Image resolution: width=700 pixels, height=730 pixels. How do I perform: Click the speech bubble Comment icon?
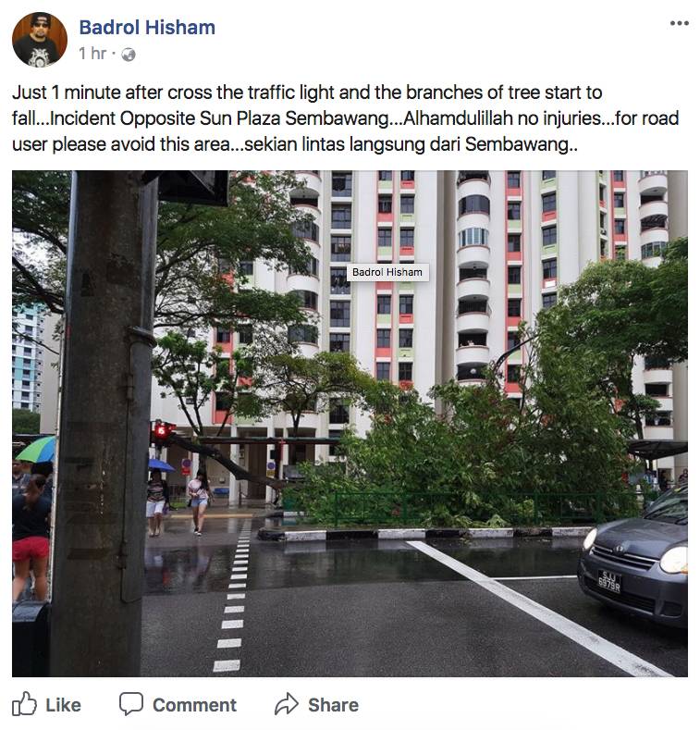coord(130,703)
